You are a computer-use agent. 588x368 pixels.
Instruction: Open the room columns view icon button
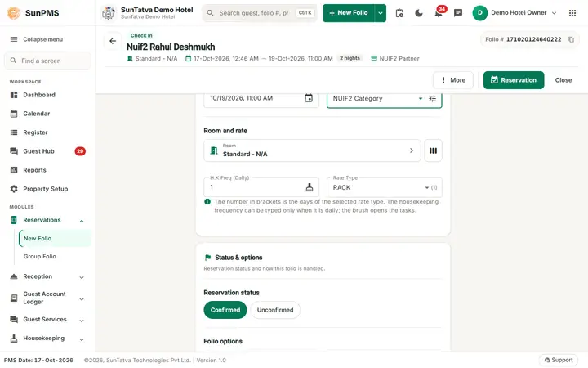click(433, 150)
